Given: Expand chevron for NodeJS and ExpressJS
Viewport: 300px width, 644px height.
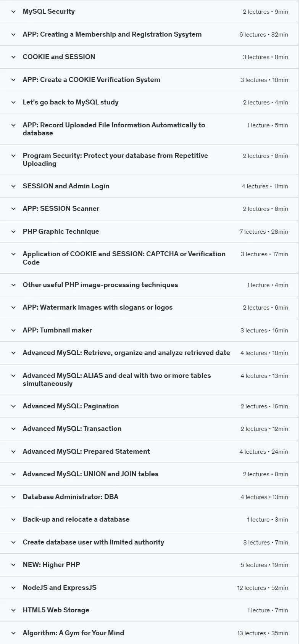Looking at the screenshot, I should coord(13,588).
